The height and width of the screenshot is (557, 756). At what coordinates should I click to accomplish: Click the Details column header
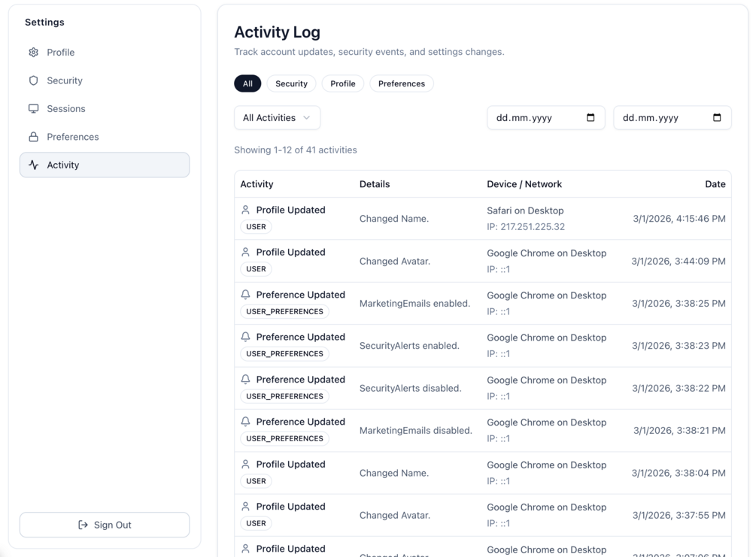375,184
